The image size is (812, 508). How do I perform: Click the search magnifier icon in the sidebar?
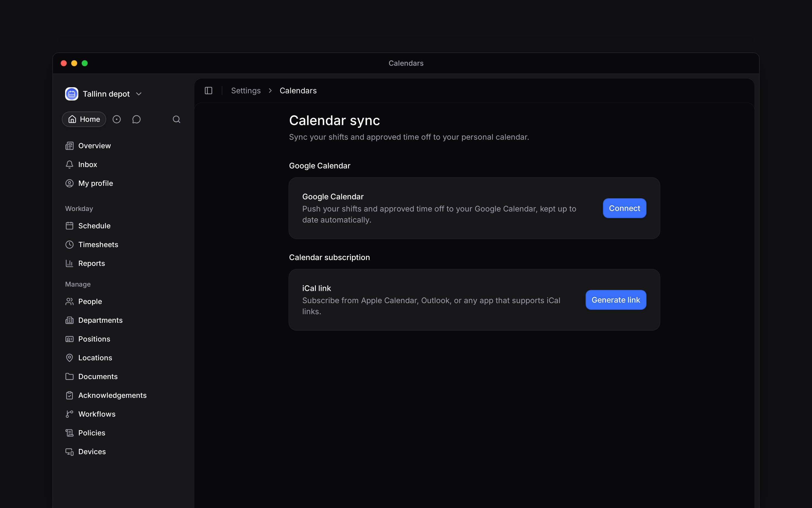coord(177,119)
